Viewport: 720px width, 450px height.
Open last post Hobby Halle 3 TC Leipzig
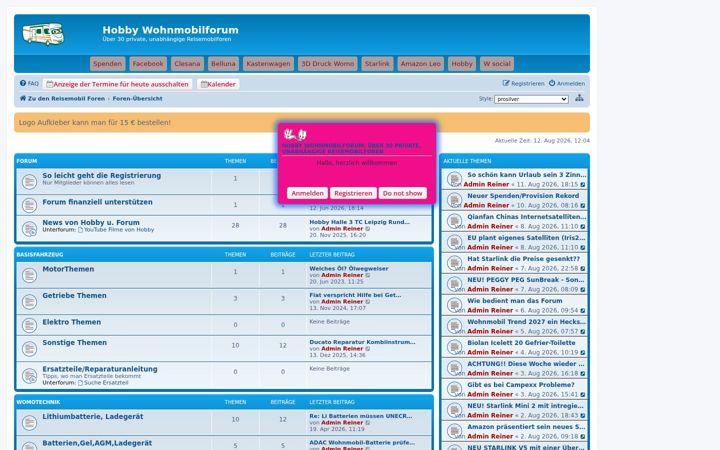[x=360, y=222]
